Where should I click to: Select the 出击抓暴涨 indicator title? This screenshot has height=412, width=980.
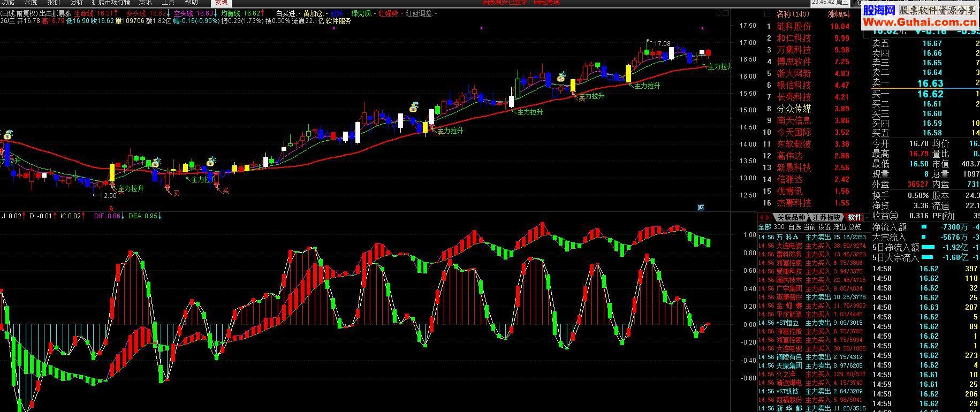pos(55,13)
